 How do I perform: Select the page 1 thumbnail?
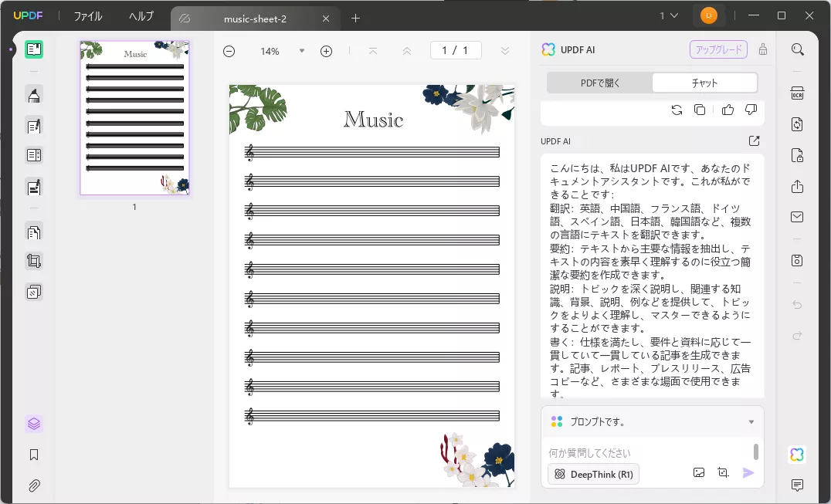(134, 117)
